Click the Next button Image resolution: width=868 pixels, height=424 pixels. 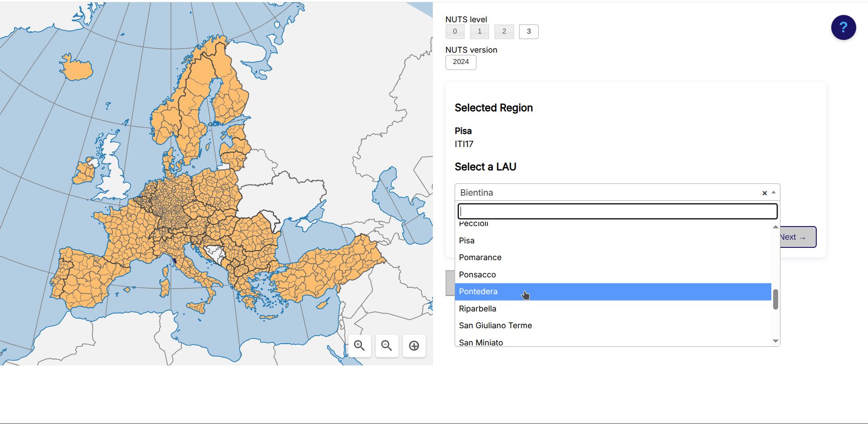click(798, 237)
